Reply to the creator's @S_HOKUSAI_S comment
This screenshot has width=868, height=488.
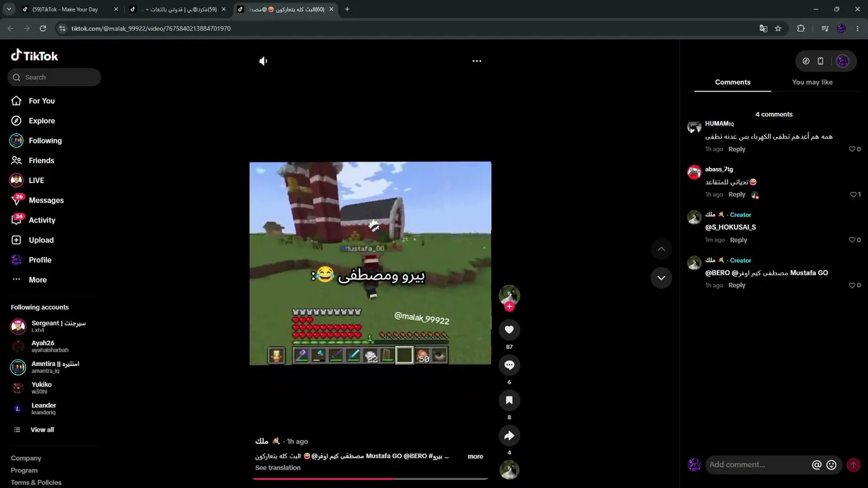coord(738,240)
